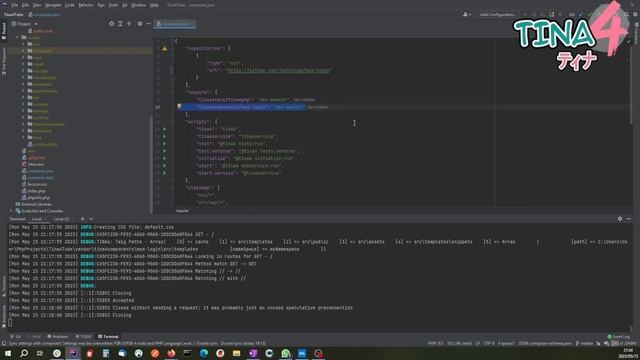Open the Tools menu
The height and width of the screenshot is (360, 640).
113,5
